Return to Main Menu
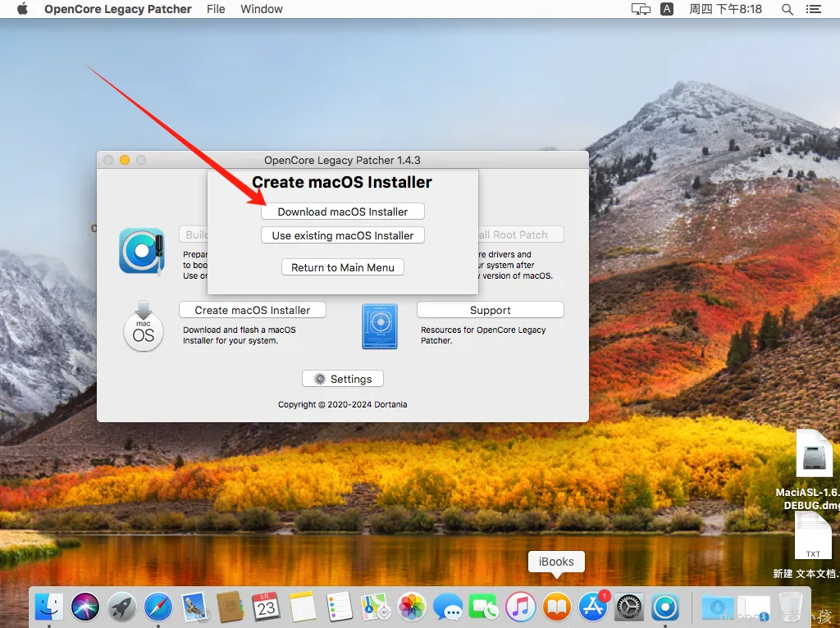Screen dimensions: 840x628 [x=343, y=267]
